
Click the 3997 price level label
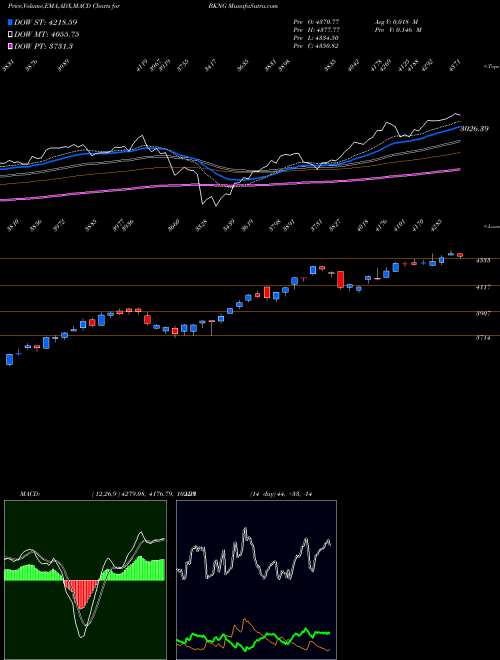coord(483,314)
